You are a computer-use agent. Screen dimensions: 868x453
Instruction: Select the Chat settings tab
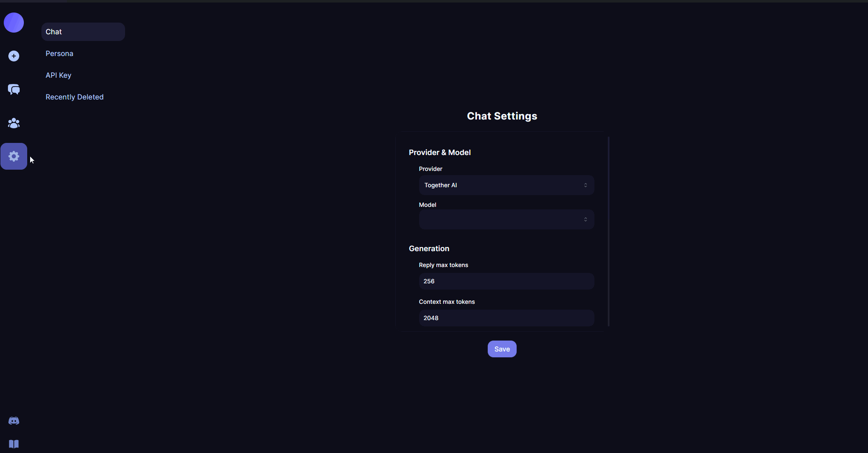pyautogui.click(x=83, y=32)
